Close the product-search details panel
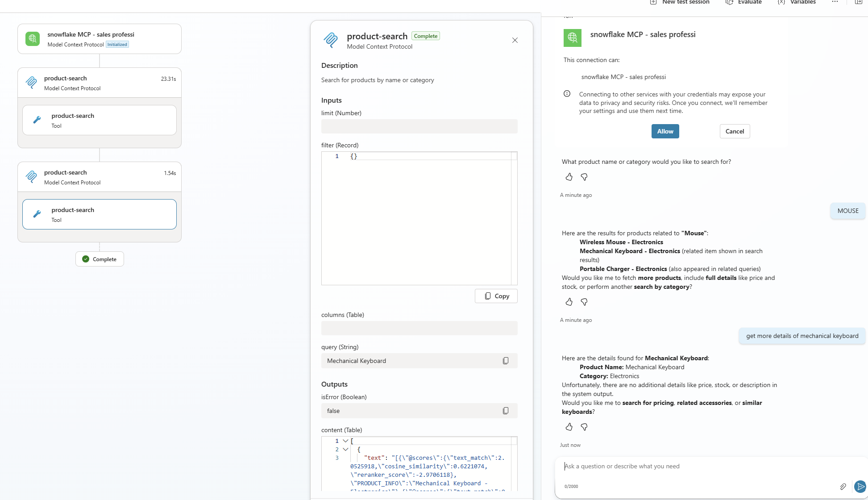This screenshot has width=868, height=500. point(515,40)
